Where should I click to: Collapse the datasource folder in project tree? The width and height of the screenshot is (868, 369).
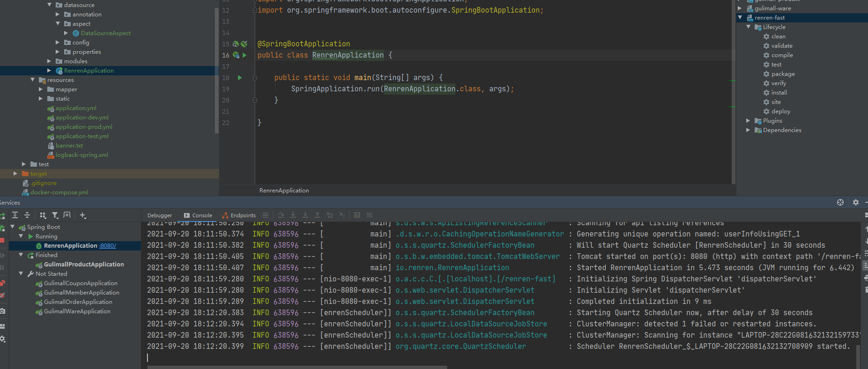49,5
